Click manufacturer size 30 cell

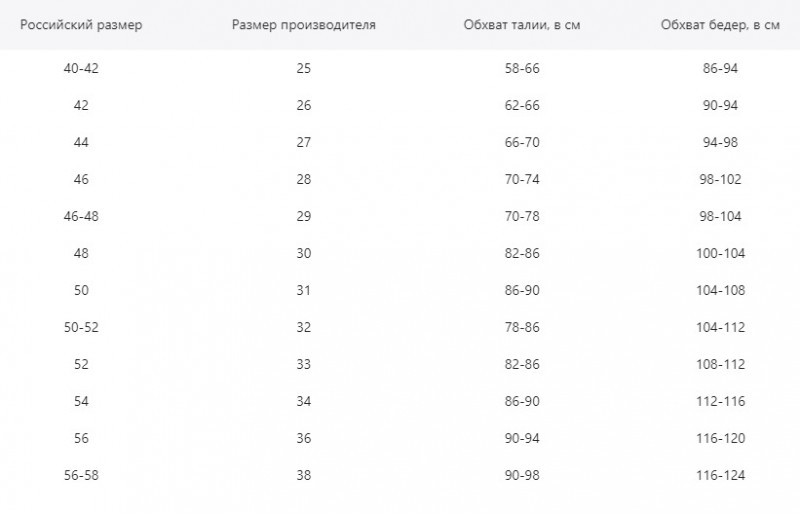point(304,253)
